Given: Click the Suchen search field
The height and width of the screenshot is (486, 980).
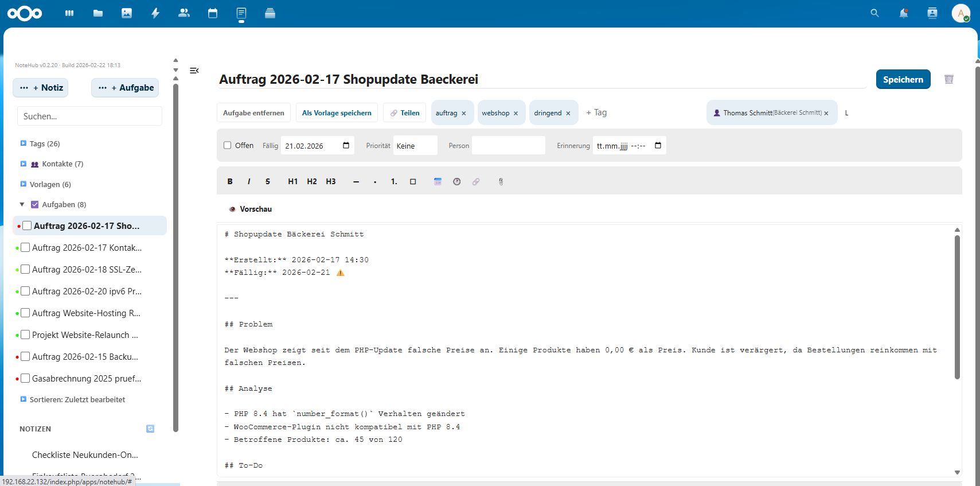Looking at the screenshot, I should pyautogui.click(x=89, y=116).
